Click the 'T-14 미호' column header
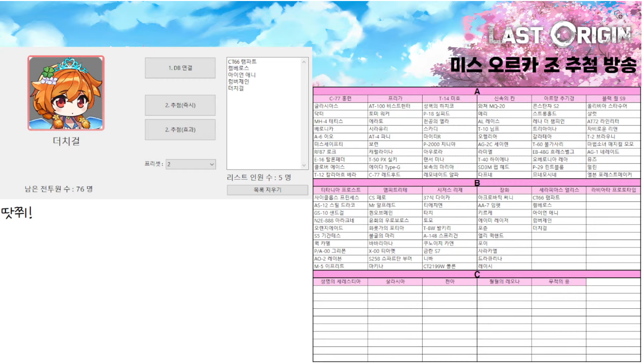Image resolution: width=644 pixels, height=364 pixels. (x=450, y=98)
